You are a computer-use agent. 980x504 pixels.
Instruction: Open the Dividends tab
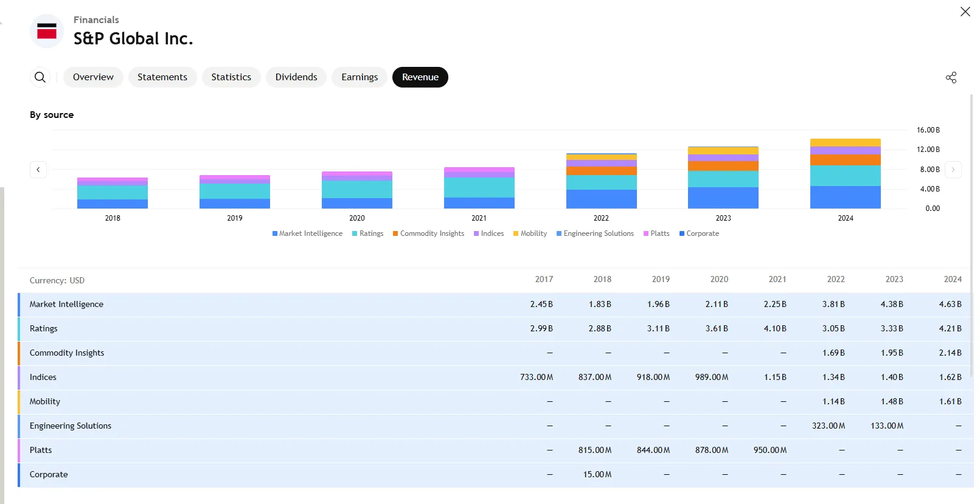[296, 77]
